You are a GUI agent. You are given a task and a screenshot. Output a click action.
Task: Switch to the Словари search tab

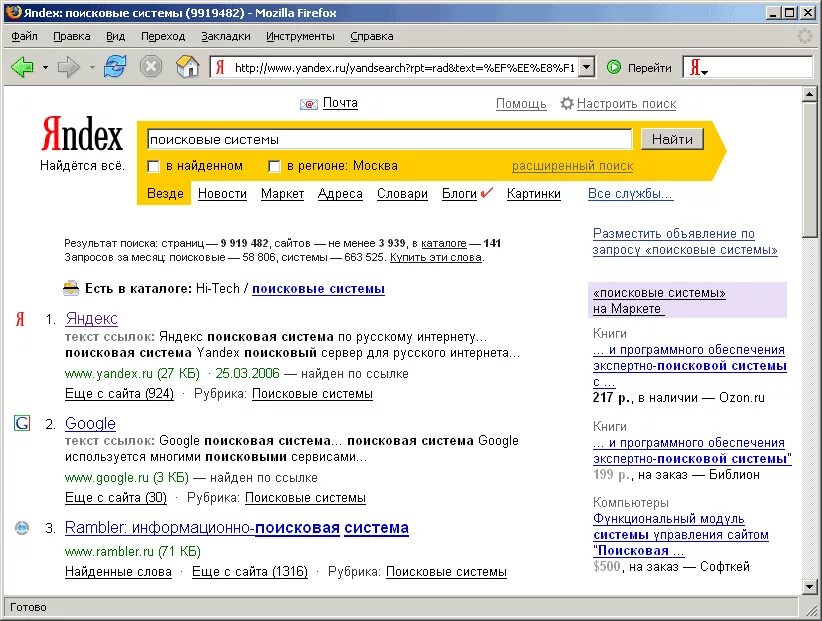[402, 193]
